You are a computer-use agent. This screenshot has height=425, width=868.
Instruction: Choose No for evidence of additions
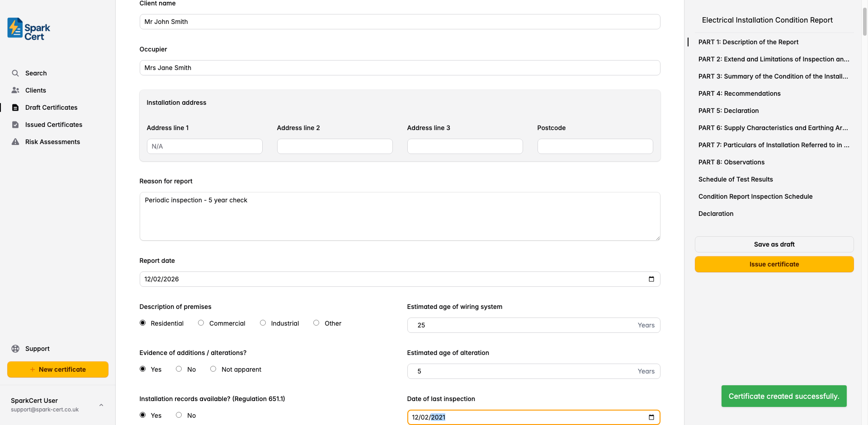pyautogui.click(x=179, y=369)
